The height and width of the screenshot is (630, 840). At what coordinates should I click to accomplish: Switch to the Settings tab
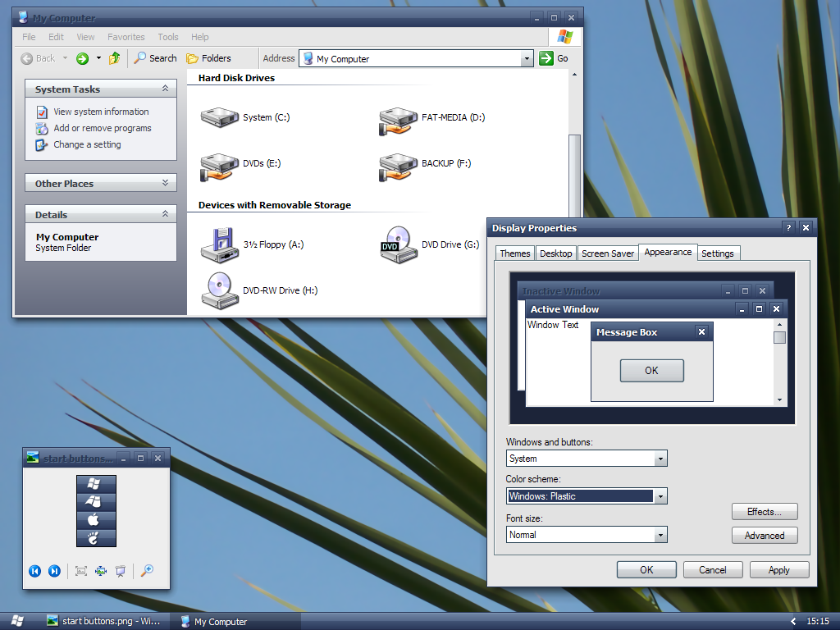tap(717, 253)
